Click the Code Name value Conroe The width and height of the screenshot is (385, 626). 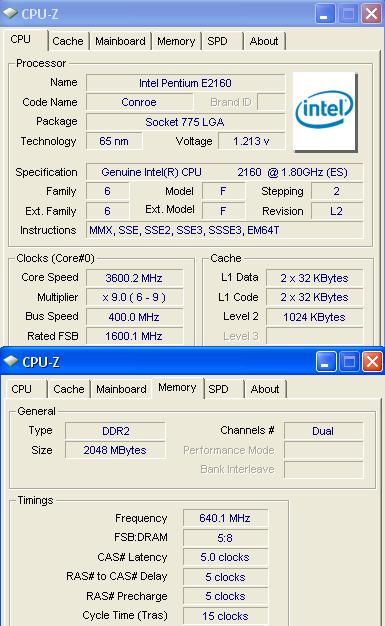139,102
